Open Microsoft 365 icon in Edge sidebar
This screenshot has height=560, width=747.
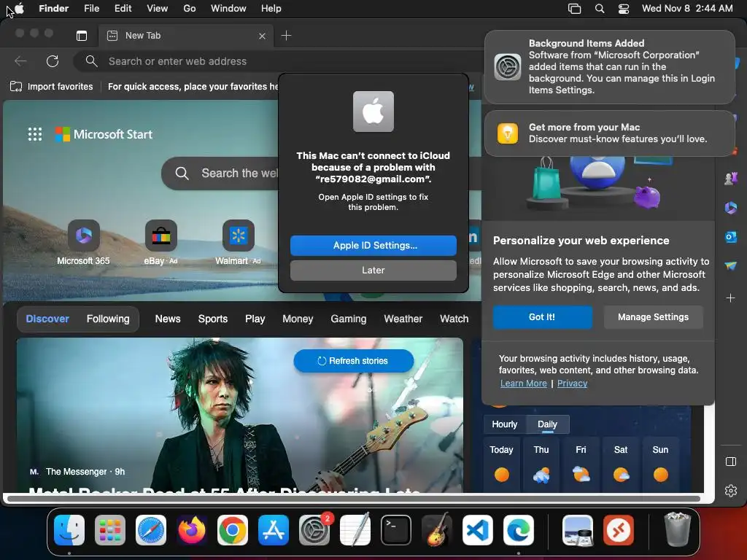pos(731,208)
